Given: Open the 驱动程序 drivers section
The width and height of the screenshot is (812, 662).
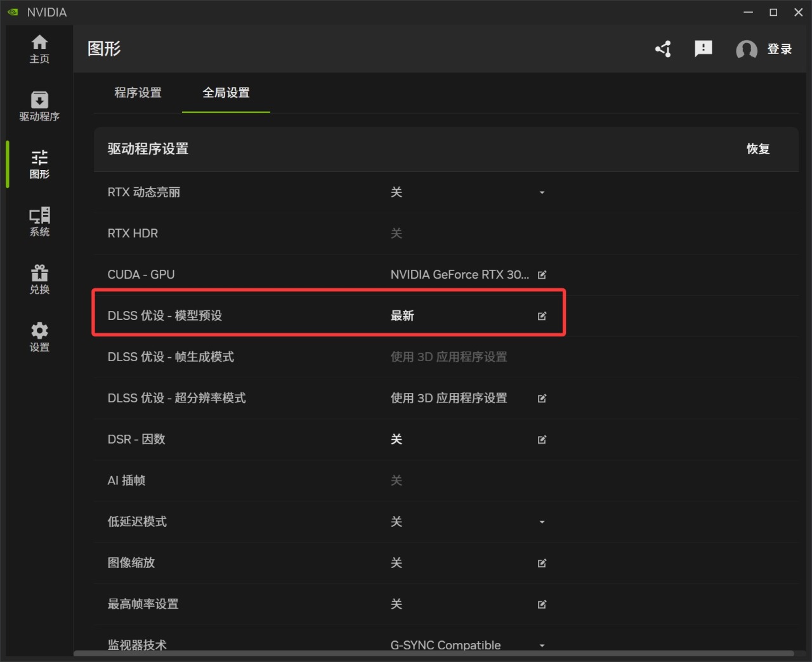Looking at the screenshot, I should pyautogui.click(x=39, y=106).
